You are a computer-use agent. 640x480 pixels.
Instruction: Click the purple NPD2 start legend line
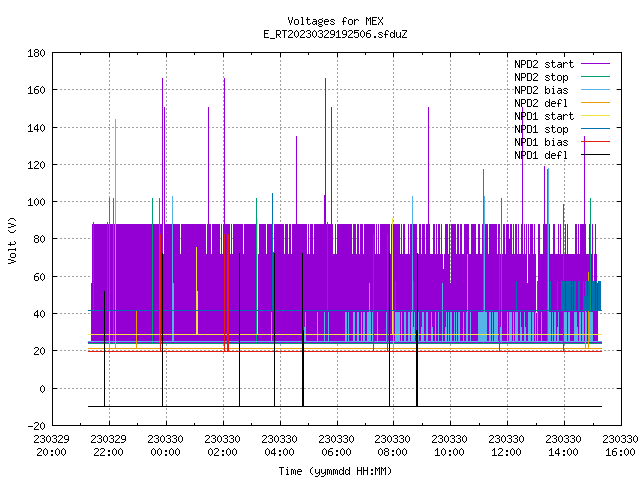point(596,64)
